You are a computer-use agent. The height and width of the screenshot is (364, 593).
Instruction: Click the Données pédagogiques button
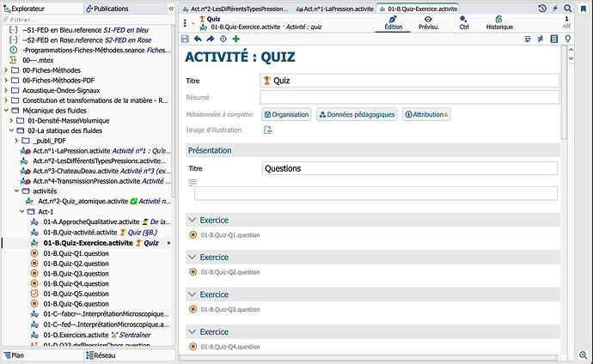[x=357, y=114]
